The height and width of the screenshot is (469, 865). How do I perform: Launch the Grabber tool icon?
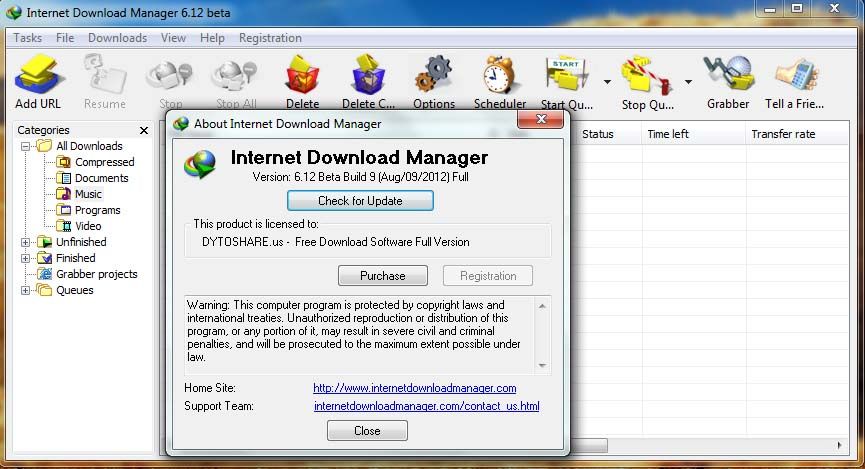728,74
